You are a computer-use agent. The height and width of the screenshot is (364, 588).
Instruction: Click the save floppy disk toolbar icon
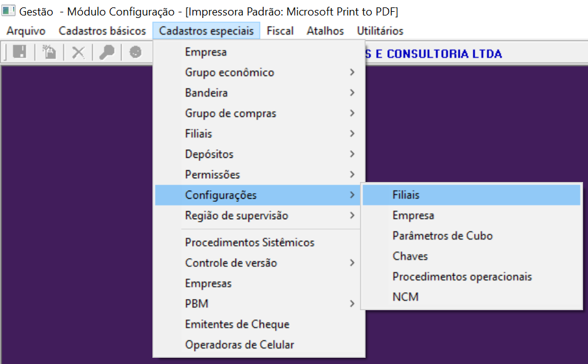[x=19, y=53]
